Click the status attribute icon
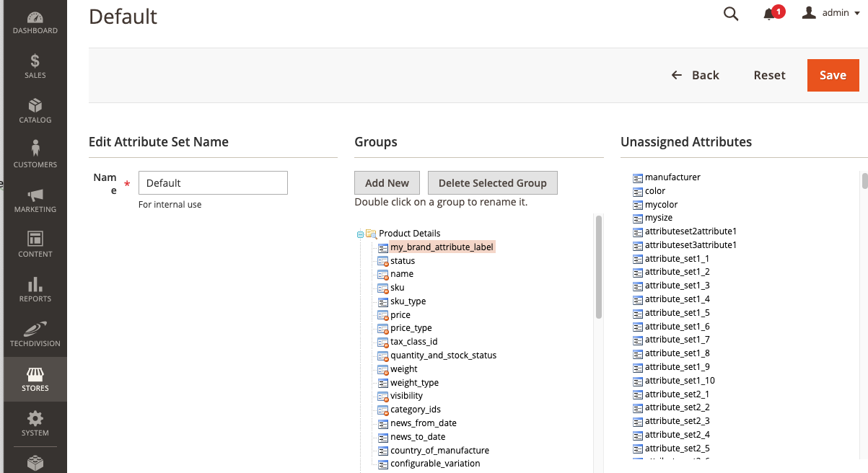This screenshot has height=473, width=868. coord(383,261)
